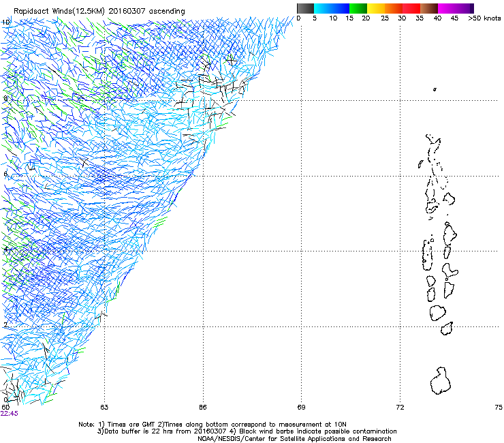Screen dimensions: 504x443
Task: Click the latitude label 10
Action: click(x=5, y=22)
